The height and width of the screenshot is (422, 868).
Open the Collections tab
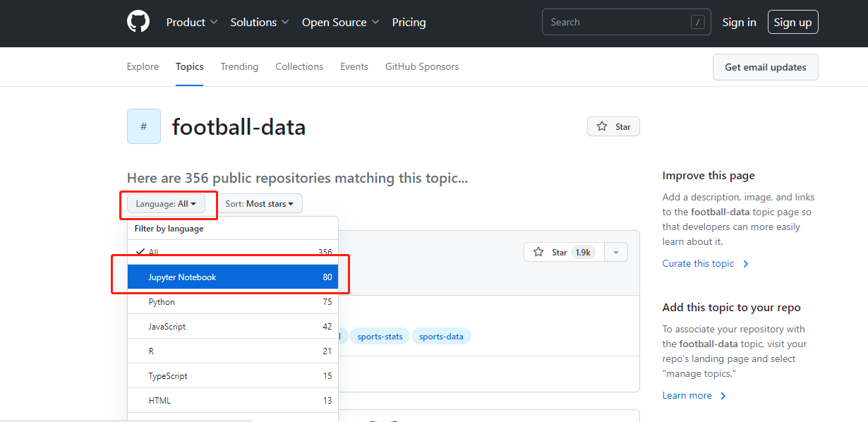299,66
